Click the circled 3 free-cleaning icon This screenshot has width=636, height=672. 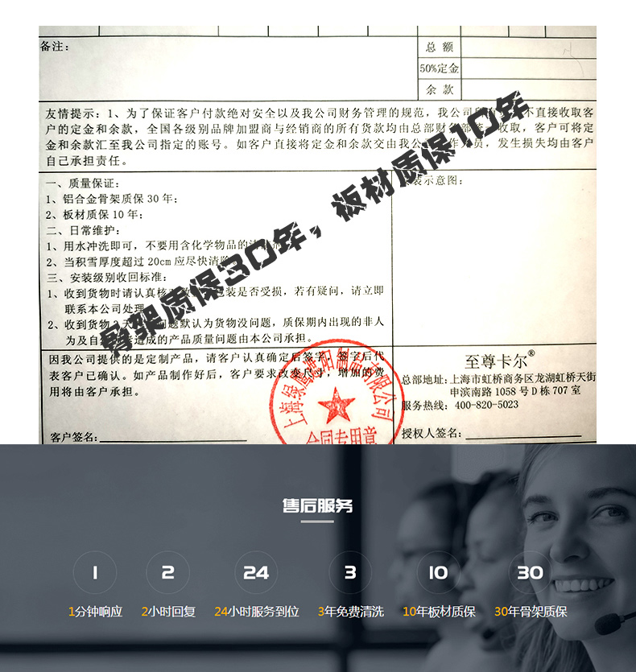click(x=350, y=572)
